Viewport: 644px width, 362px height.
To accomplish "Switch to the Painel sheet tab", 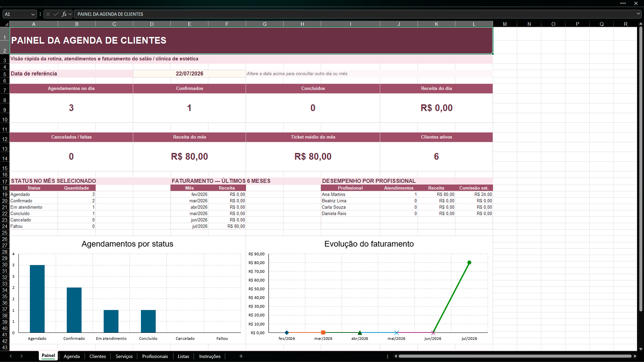I will pyautogui.click(x=48, y=356).
